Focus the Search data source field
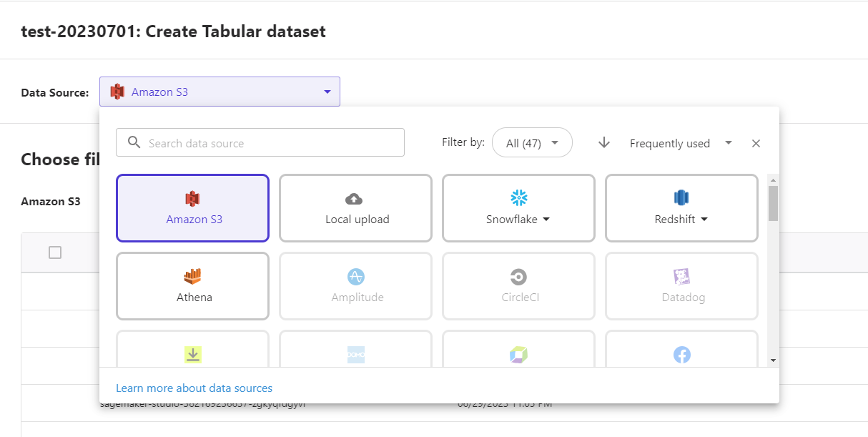Screen dimensions: 868x437 pos(260,142)
